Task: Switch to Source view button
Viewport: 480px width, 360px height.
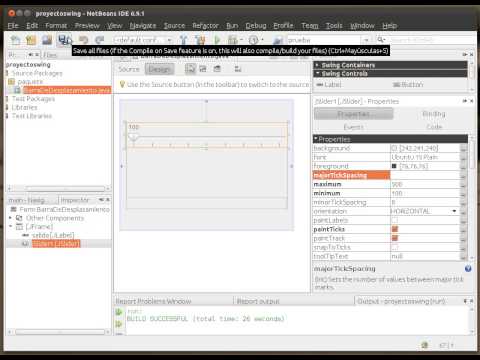Action: [129, 69]
